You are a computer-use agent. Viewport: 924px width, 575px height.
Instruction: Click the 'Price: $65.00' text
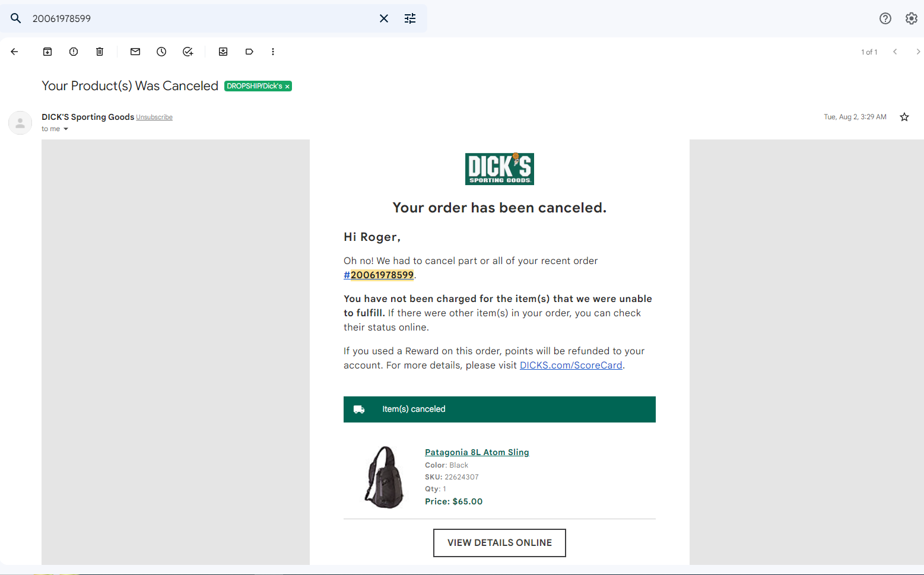[454, 501]
